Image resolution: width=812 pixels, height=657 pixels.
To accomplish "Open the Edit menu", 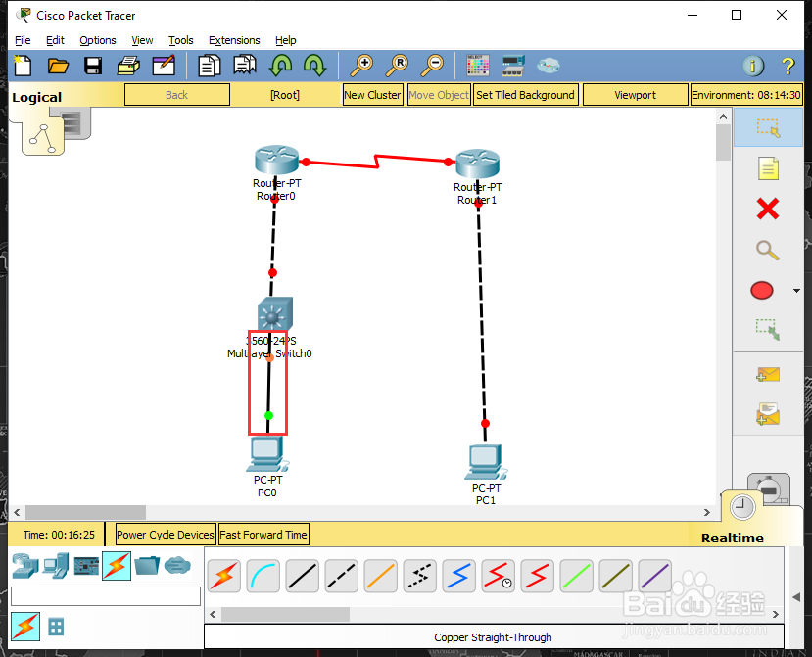I will 55,40.
